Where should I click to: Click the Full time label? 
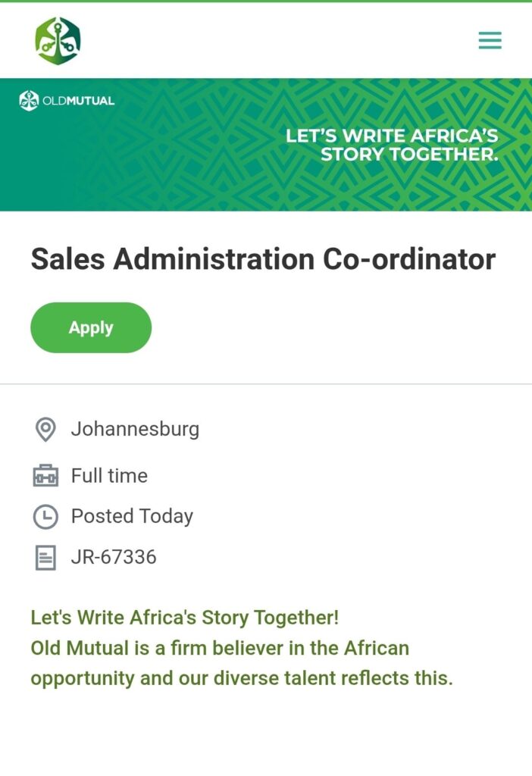click(x=109, y=476)
